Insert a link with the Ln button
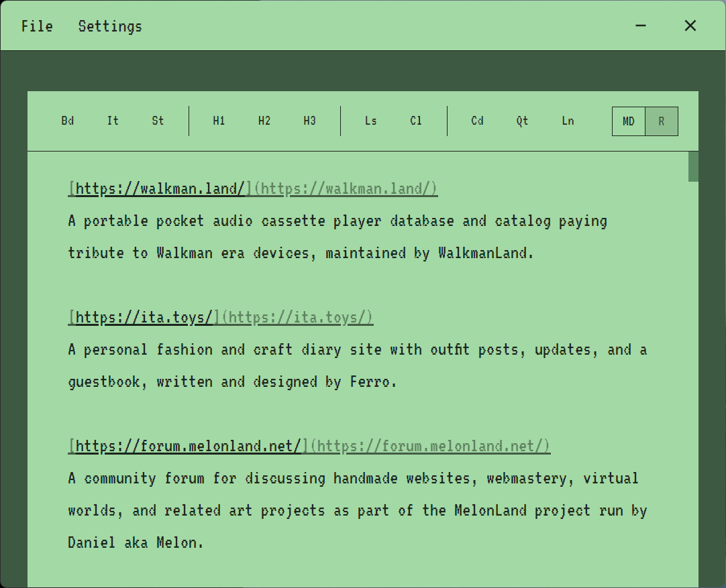The height and width of the screenshot is (588, 726). (x=568, y=121)
